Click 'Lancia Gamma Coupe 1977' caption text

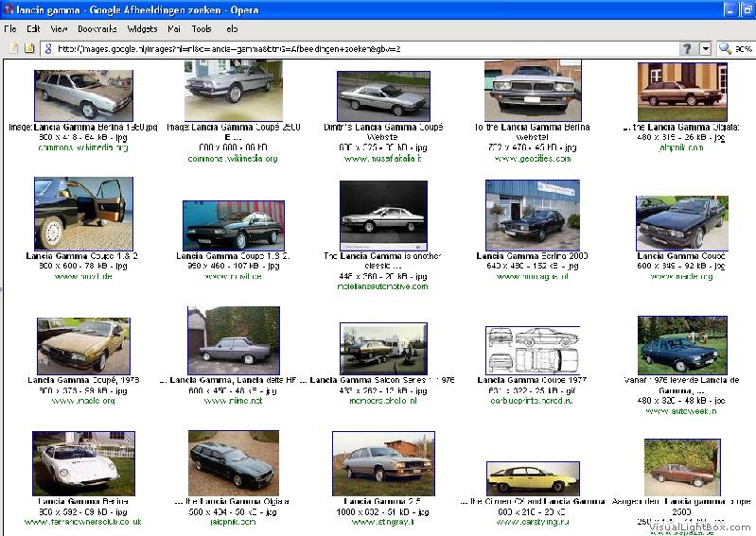pyautogui.click(x=532, y=380)
